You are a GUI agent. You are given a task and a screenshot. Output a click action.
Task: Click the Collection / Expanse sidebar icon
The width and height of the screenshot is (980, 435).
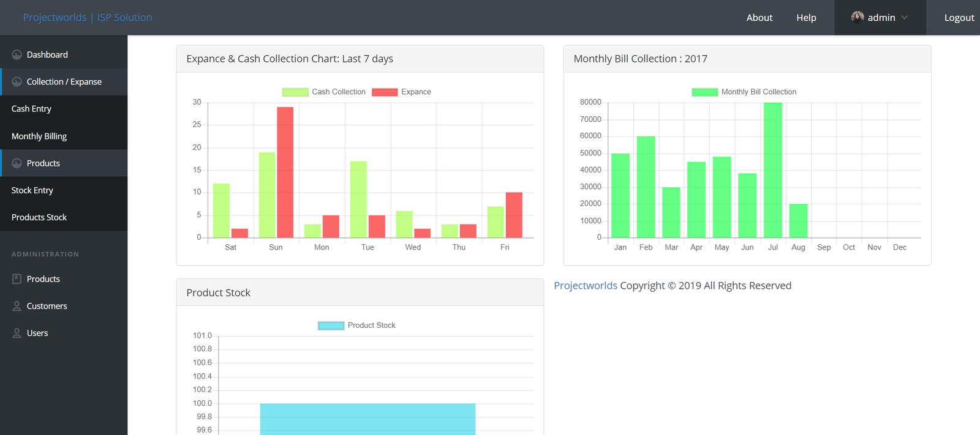[17, 82]
